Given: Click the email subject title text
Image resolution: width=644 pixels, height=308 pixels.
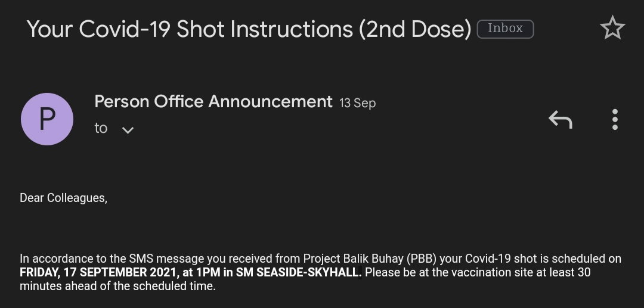Looking at the screenshot, I should (249, 29).
